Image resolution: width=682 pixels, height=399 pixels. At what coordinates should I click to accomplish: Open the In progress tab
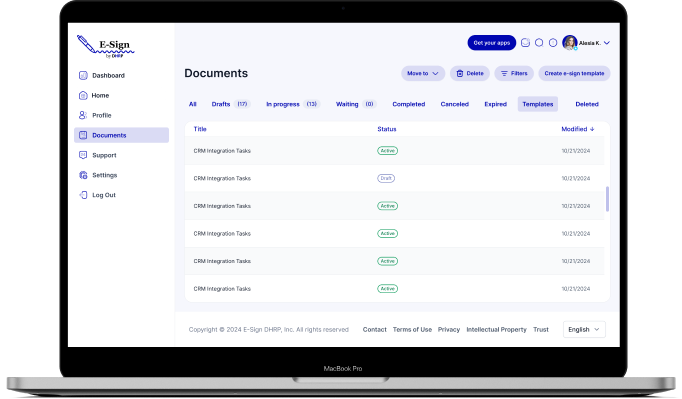click(x=293, y=104)
